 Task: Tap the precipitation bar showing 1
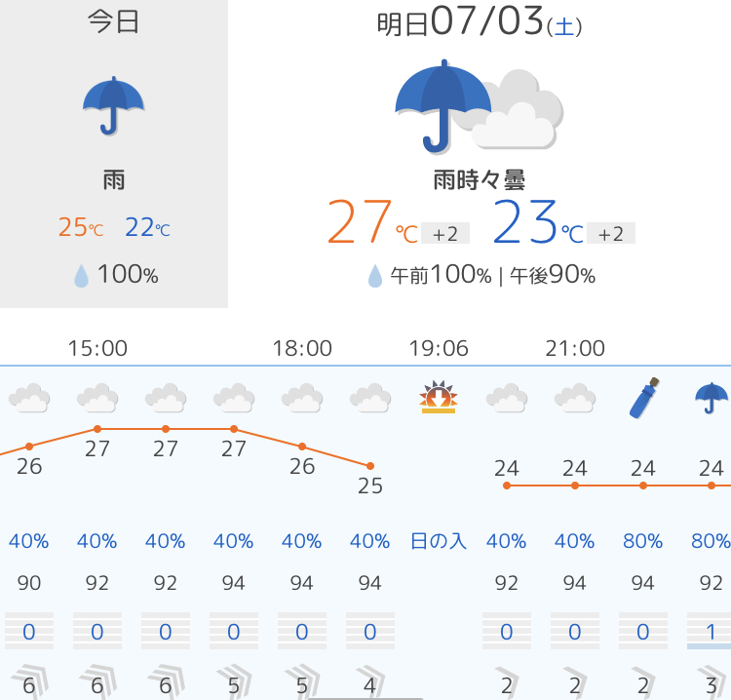tap(711, 632)
